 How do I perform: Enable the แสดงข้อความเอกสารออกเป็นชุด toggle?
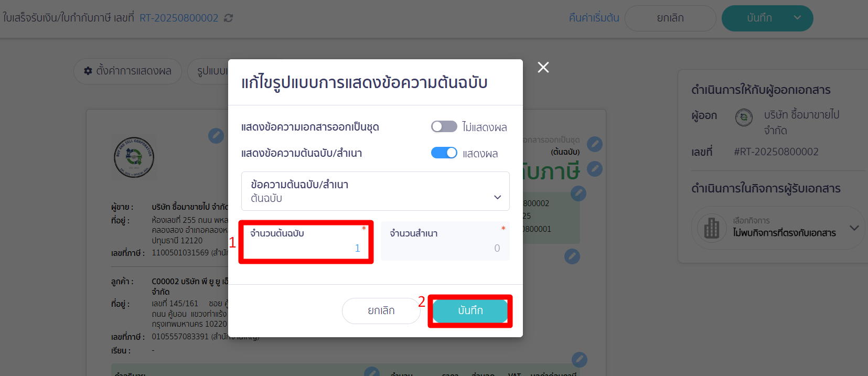(x=444, y=126)
